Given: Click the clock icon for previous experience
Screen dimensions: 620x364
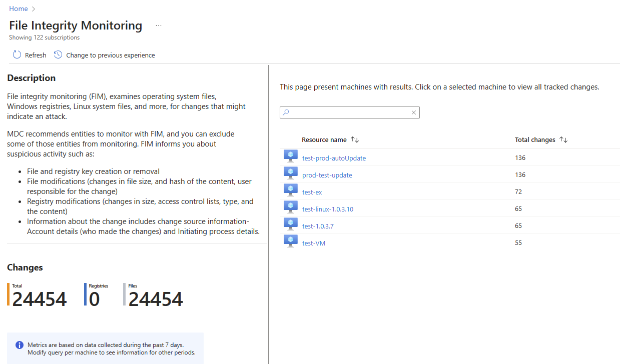Looking at the screenshot, I should tap(58, 54).
